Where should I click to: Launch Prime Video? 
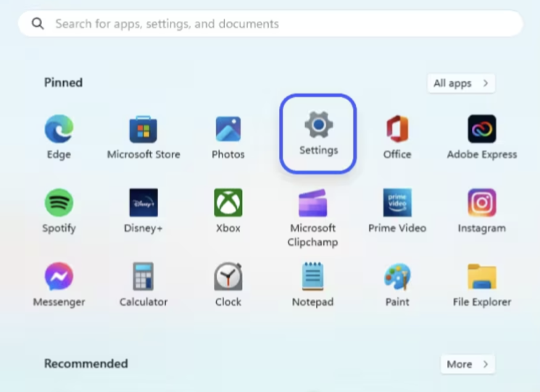pyautogui.click(x=397, y=211)
